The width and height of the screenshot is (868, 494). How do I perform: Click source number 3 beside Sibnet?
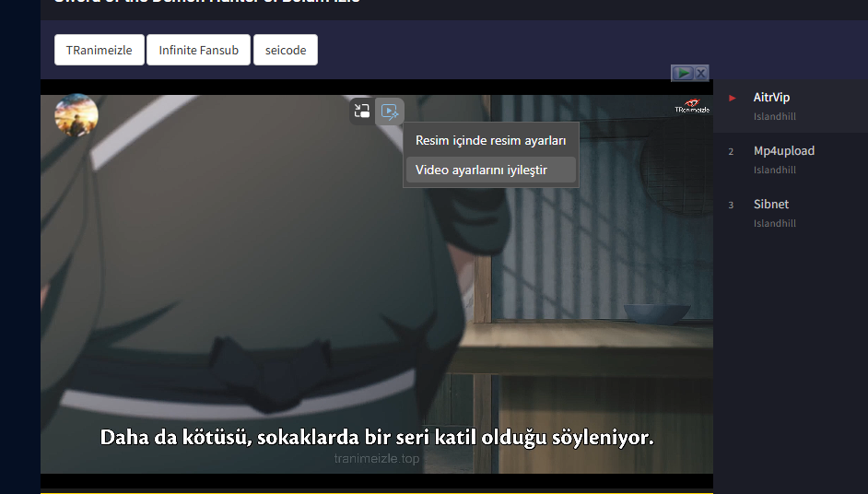[731, 205]
